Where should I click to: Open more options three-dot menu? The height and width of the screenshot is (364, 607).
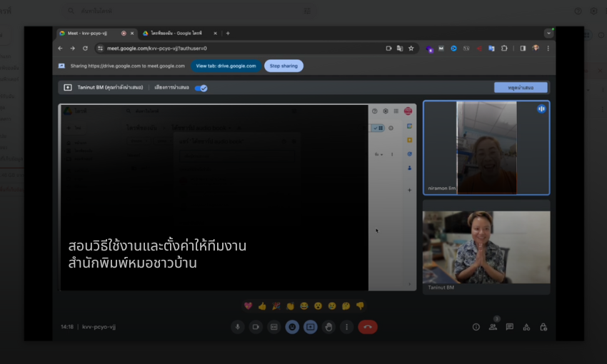[346, 327]
